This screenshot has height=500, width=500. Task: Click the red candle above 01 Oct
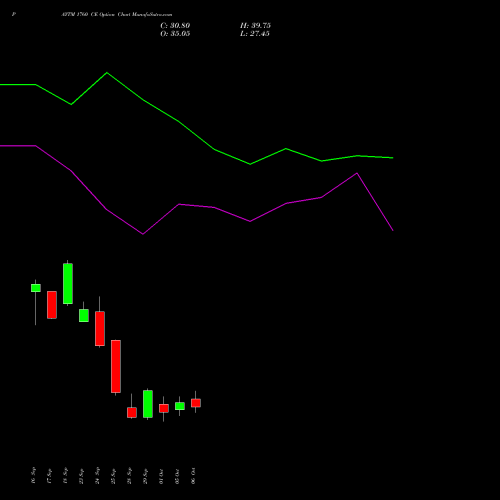pos(164,408)
